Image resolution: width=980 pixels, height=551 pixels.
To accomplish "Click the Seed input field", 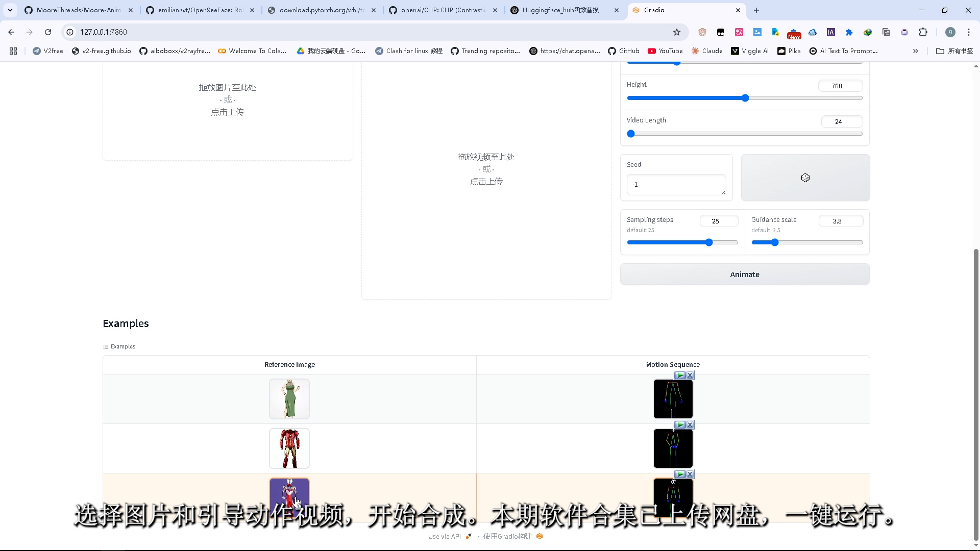I will [675, 185].
